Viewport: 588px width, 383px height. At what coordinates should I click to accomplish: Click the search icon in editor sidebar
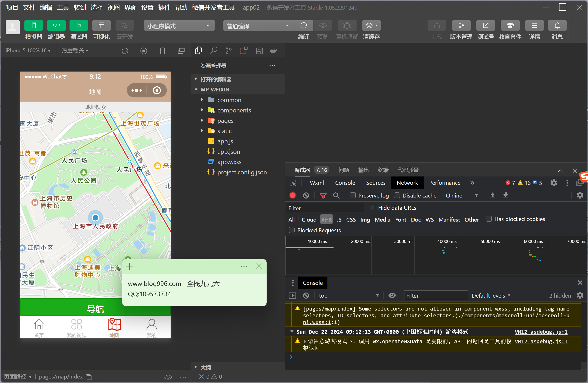point(213,51)
